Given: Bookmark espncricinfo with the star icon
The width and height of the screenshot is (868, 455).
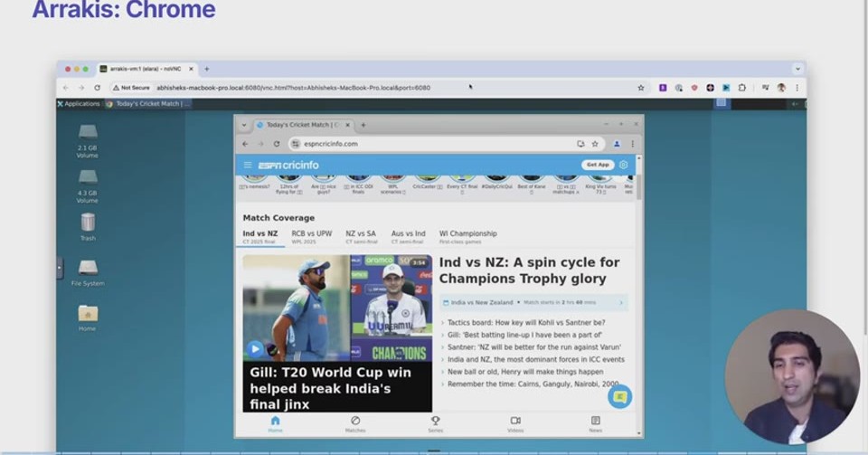Looking at the screenshot, I should click(595, 144).
